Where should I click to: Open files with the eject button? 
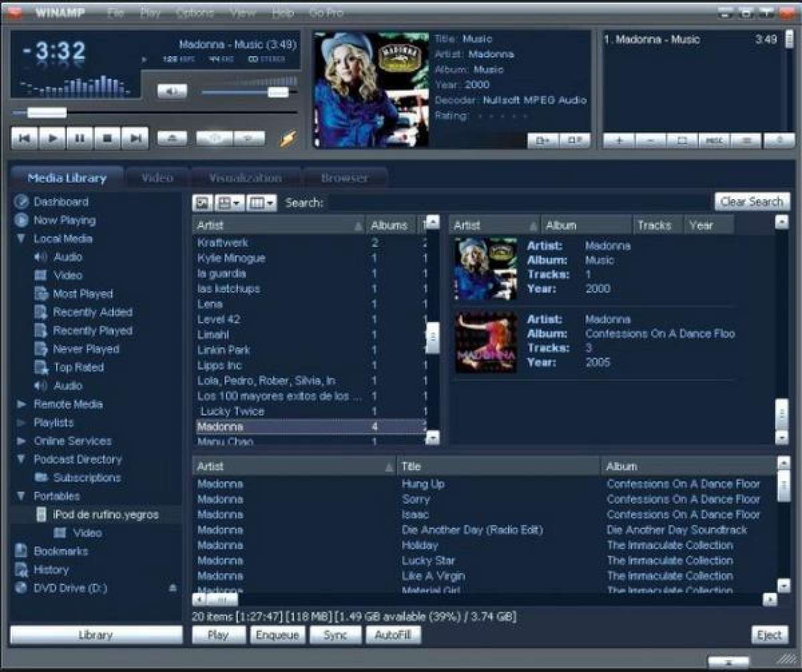172,138
